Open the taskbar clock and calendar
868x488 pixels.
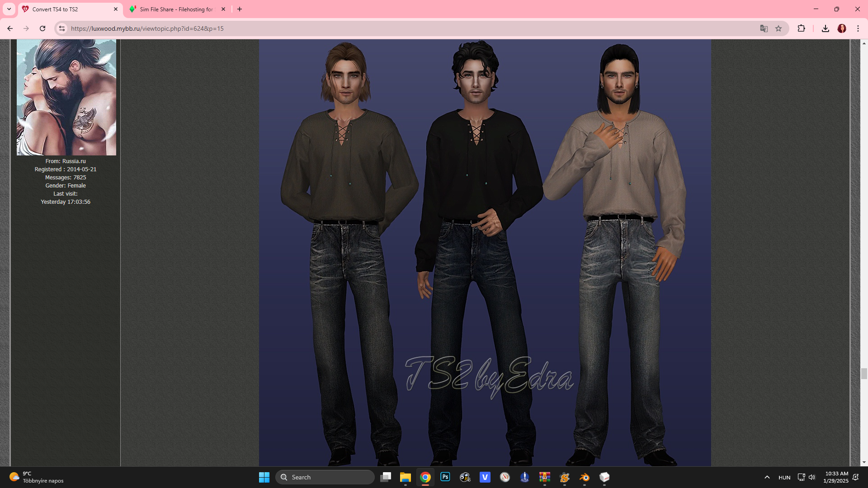[836, 477]
